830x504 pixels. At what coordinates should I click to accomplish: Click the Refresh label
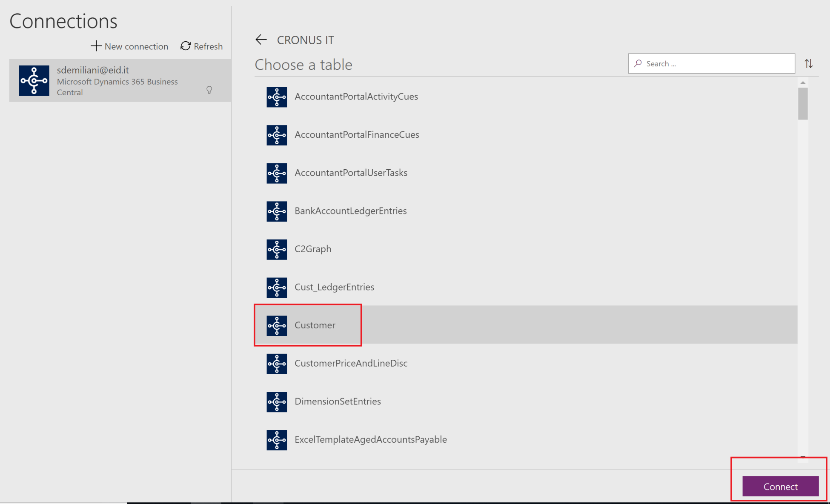208,46
